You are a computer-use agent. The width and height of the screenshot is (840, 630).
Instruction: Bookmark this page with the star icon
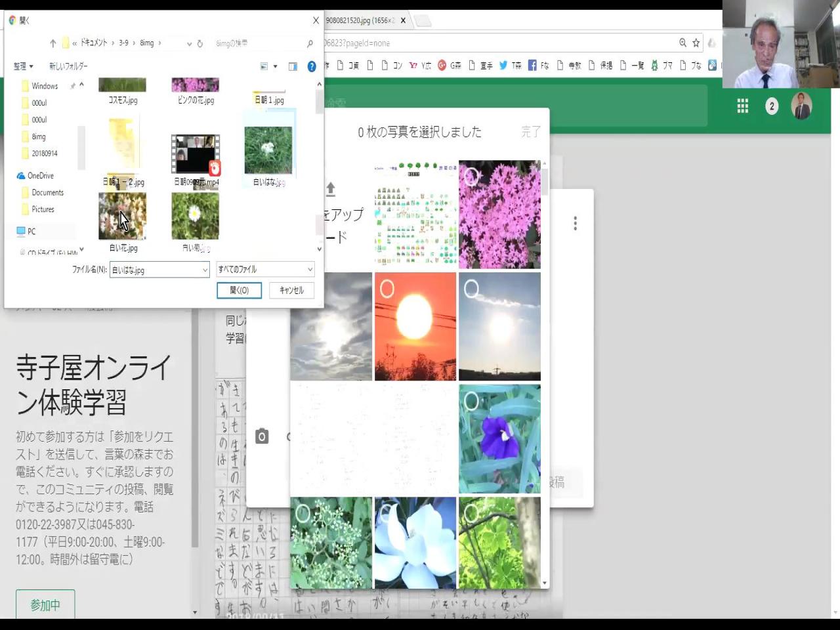pos(696,43)
